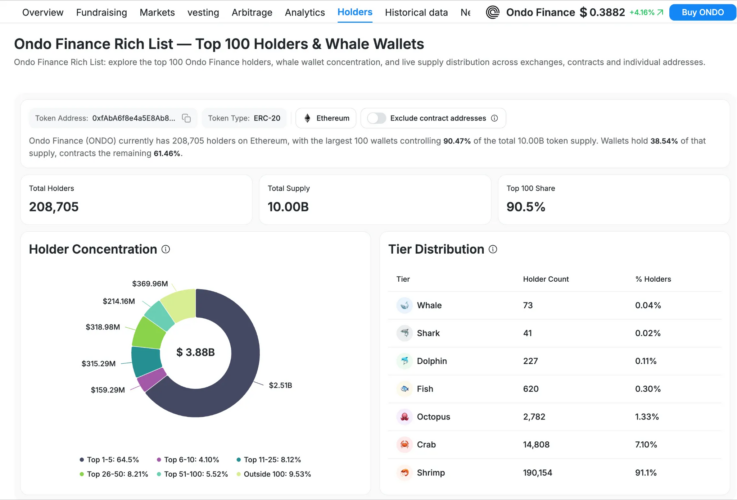Toggle legend entry Top 11-25: 8.12%
Image resolution: width=737 pixels, height=500 pixels.
point(268,460)
